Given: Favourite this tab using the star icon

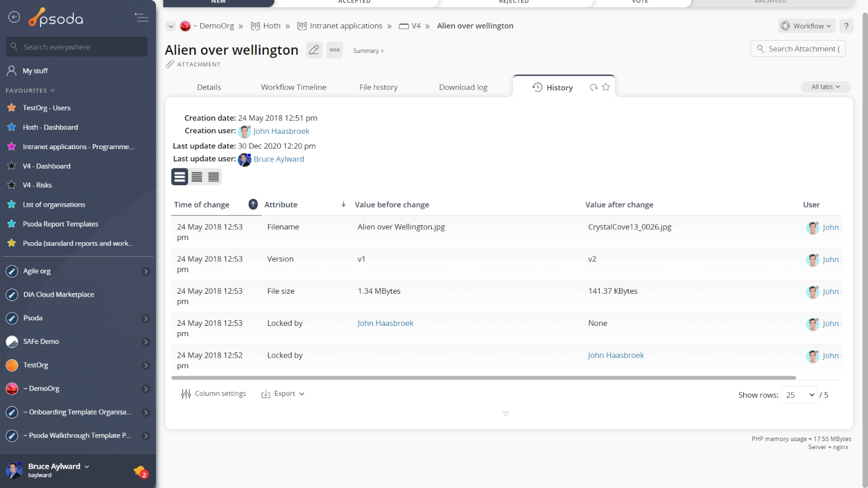Looking at the screenshot, I should 606,87.
